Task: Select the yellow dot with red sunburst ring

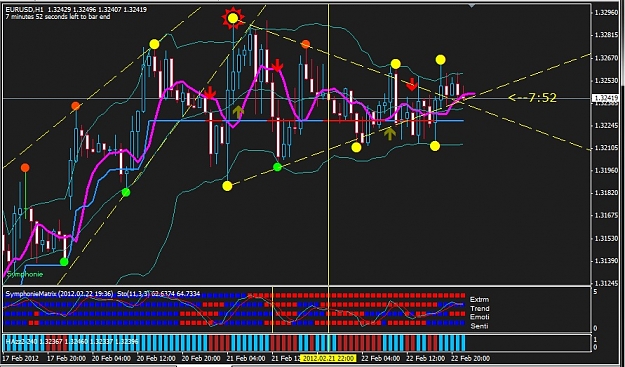Action: (233, 18)
